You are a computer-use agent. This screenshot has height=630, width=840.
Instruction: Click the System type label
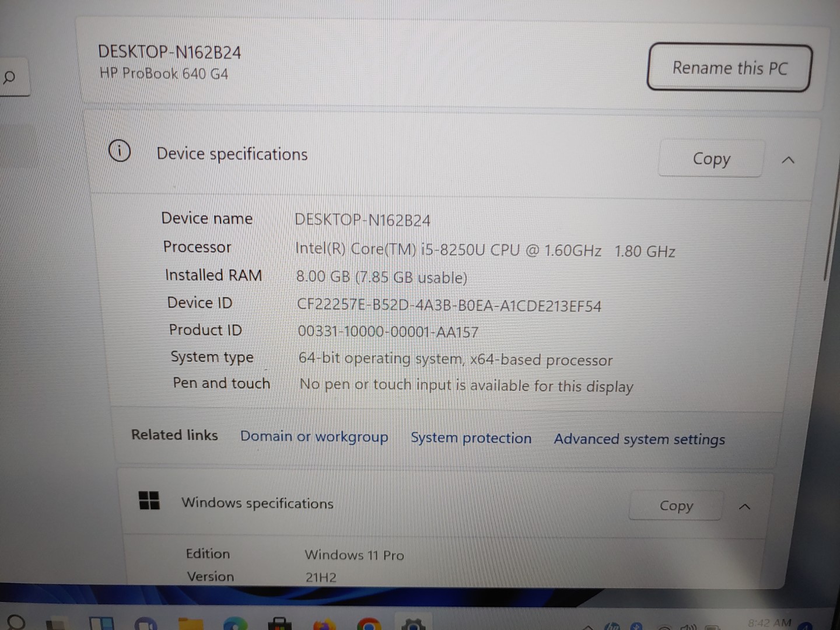pos(212,357)
